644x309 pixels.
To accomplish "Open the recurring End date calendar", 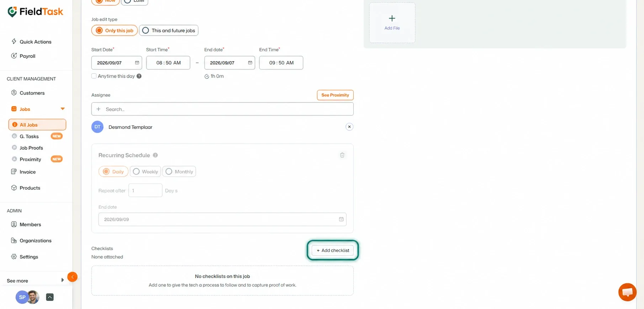I will point(341,219).
